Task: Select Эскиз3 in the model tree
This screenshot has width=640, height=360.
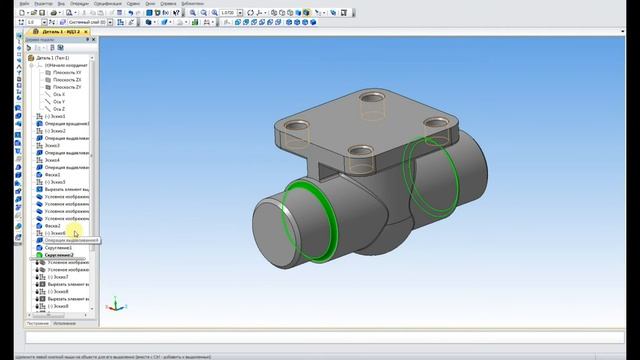Action: [52, 146]
